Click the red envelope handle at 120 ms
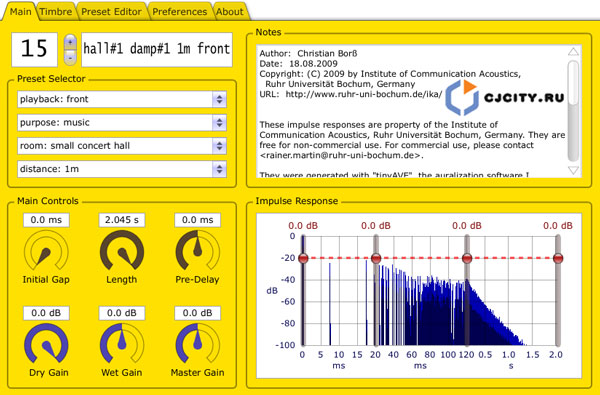This screenshot has width=600, height=395. pos(467,258)
